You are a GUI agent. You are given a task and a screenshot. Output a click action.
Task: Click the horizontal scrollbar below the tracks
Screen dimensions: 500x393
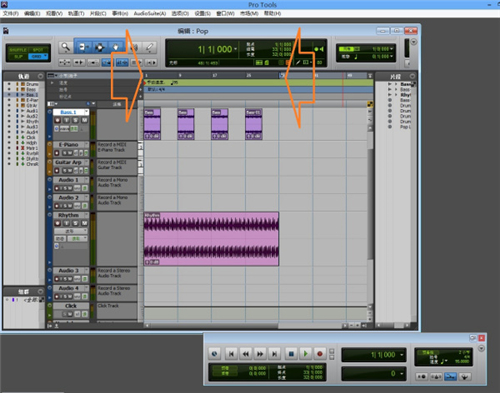[x=245, y=325]
